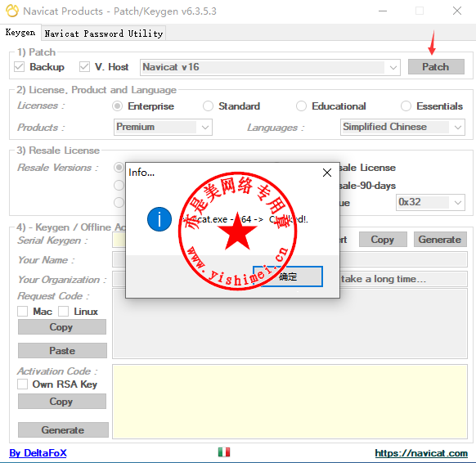Click the Paste button
The image size is (476, 463).
pyautogui.click(x=62, y=351)
